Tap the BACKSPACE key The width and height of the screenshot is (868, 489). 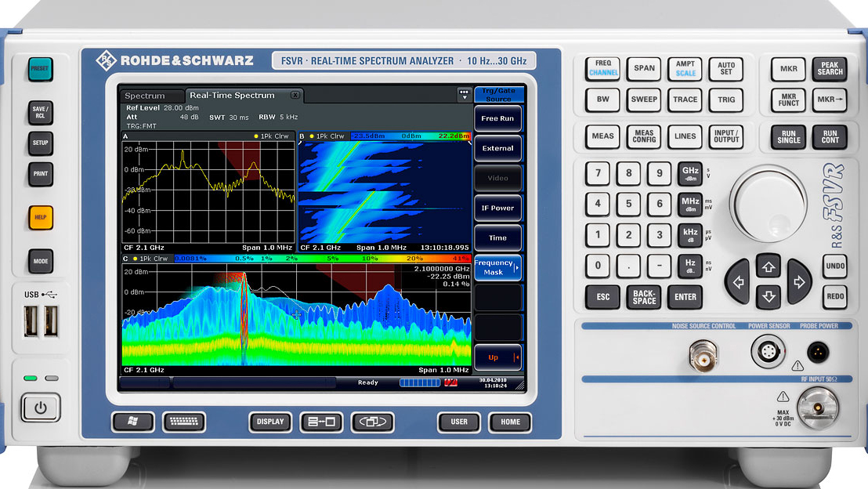pyautogui.click(x=644, y=297)
